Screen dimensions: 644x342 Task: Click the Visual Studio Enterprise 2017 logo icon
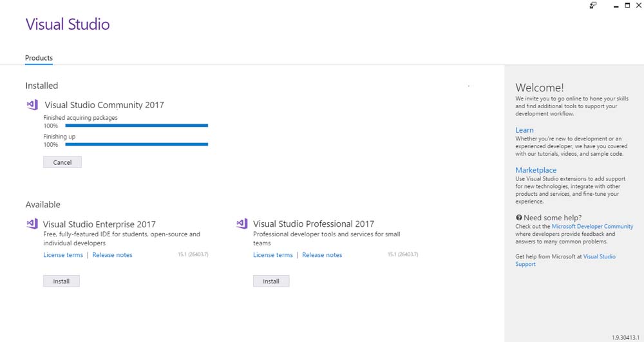pyautogui.click(x=32, y=223)
